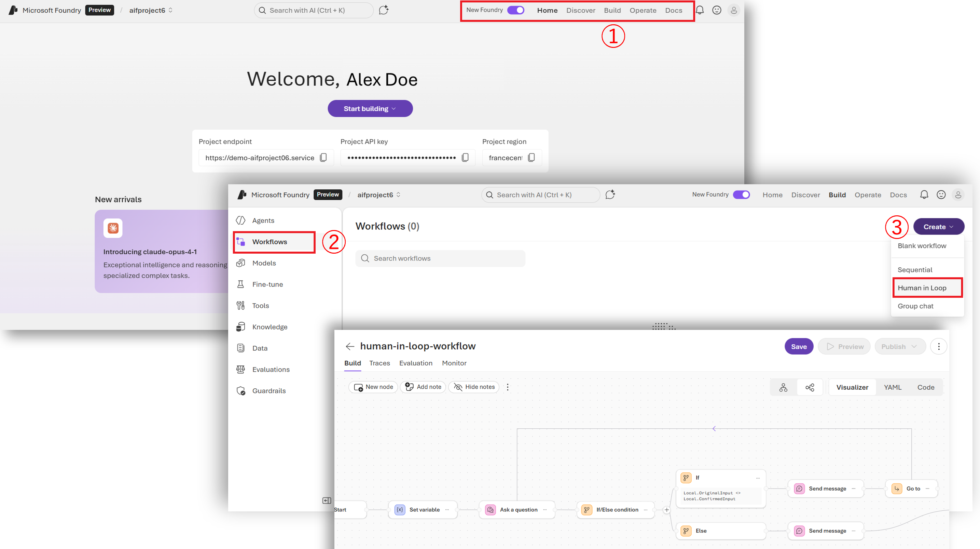Add a New node to workflow
Viewport: 980px width, 549px height.
click(x=373, y=387)
